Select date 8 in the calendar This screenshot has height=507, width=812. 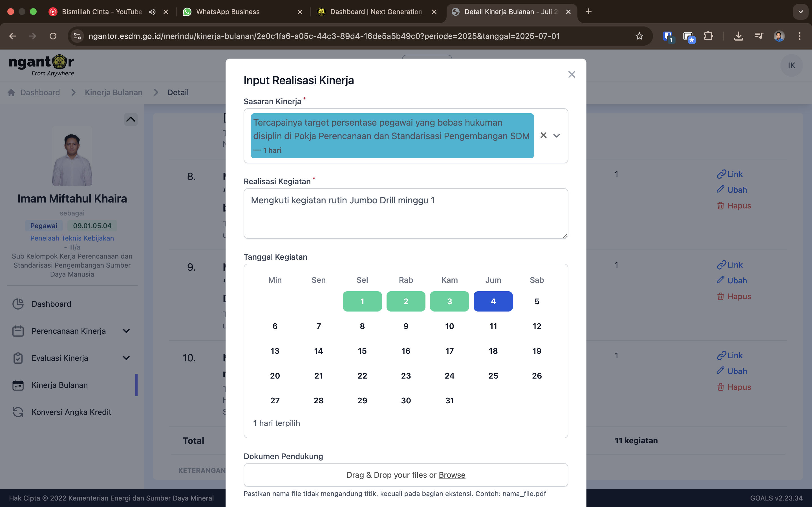pyautogui.click(x=362, y=326)
